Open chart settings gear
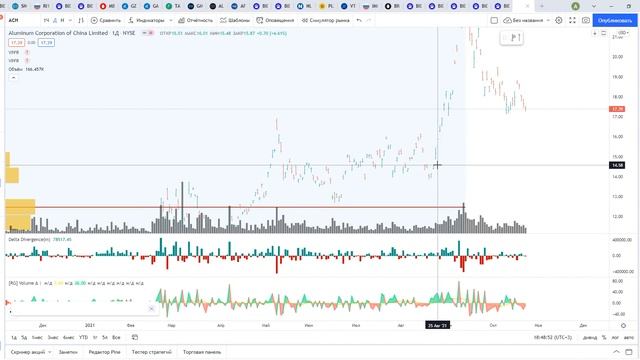The image size is (640, 360). [559, 20]
